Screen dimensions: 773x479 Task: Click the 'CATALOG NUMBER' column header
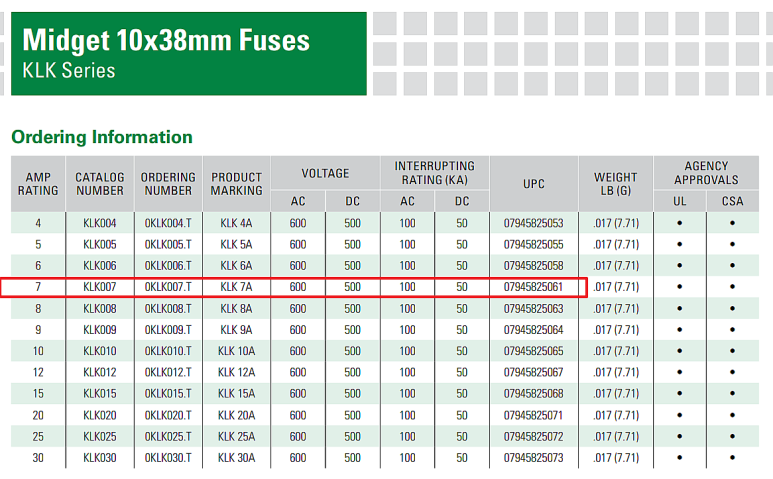coord(100,184)
